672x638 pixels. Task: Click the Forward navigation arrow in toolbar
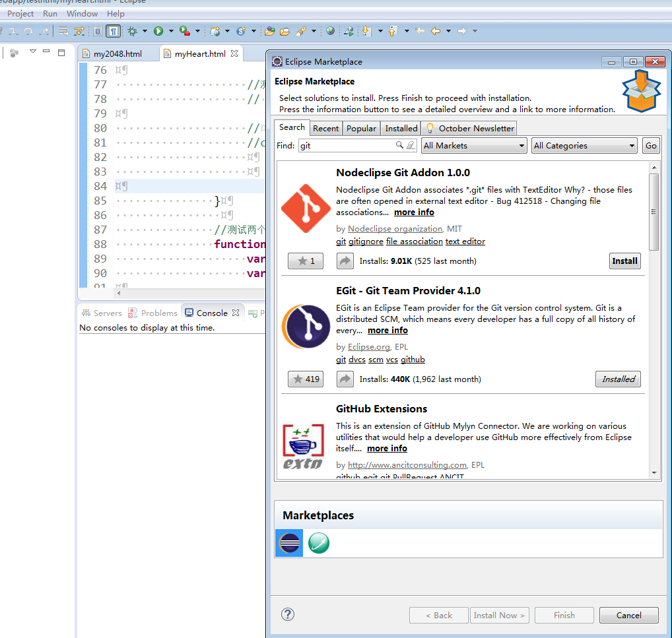tap(461, 31)
